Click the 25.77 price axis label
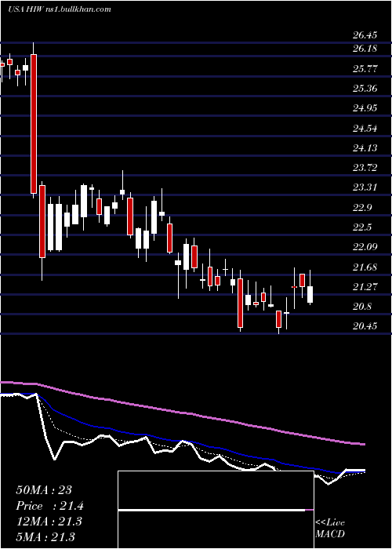This screenshot has width=392, height=549. 365,69
